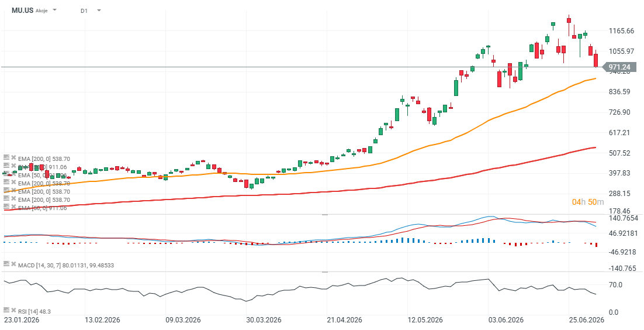
Task: Click the pane handle between MACD and RSI
Action: (324, 272)
